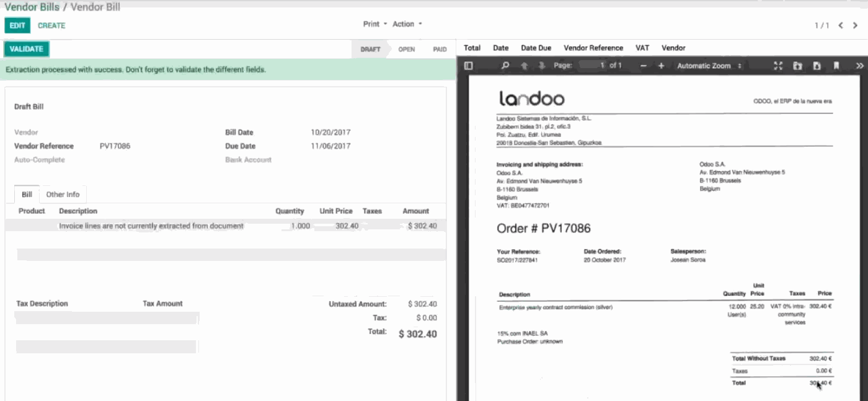Validate the draft vendor bill
868x401 pixels.
27,49
